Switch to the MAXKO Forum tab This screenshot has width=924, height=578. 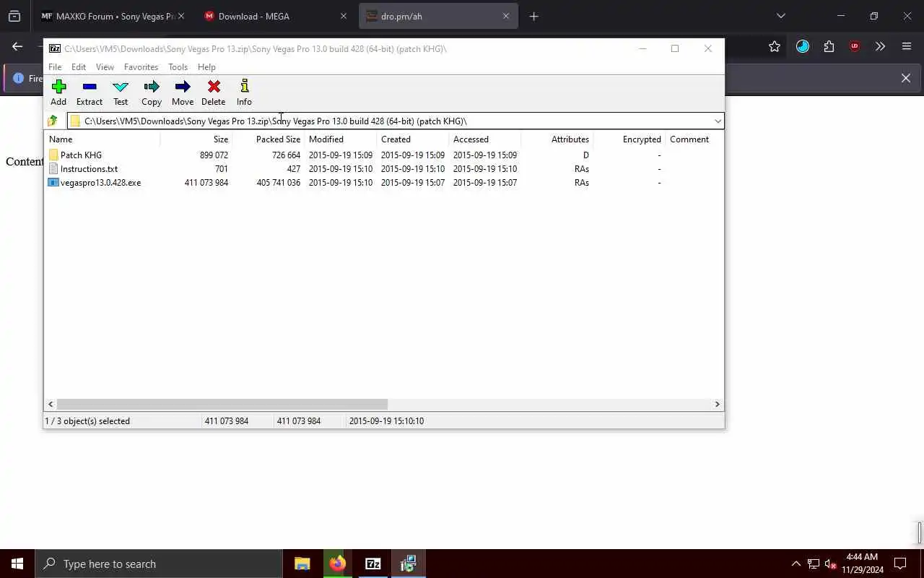pyautogui.click(x=113, y=16)
